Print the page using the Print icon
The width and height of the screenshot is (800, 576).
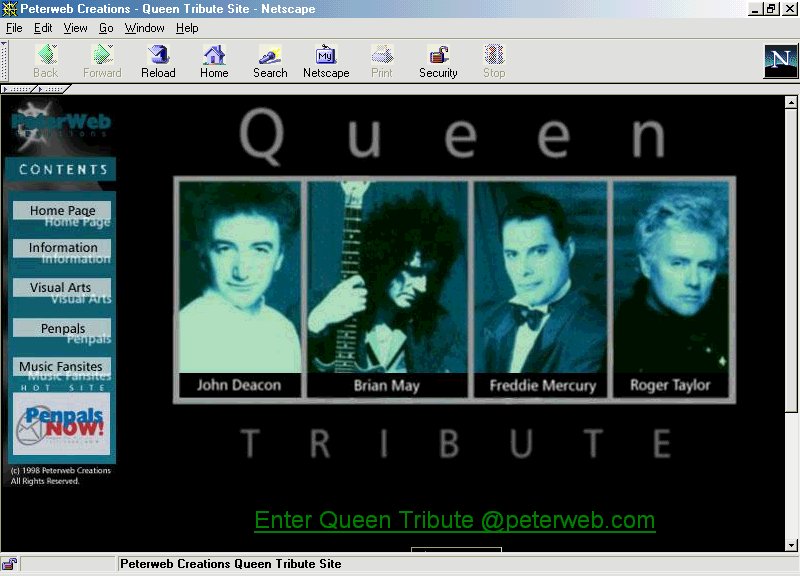(x=382, y=55)
